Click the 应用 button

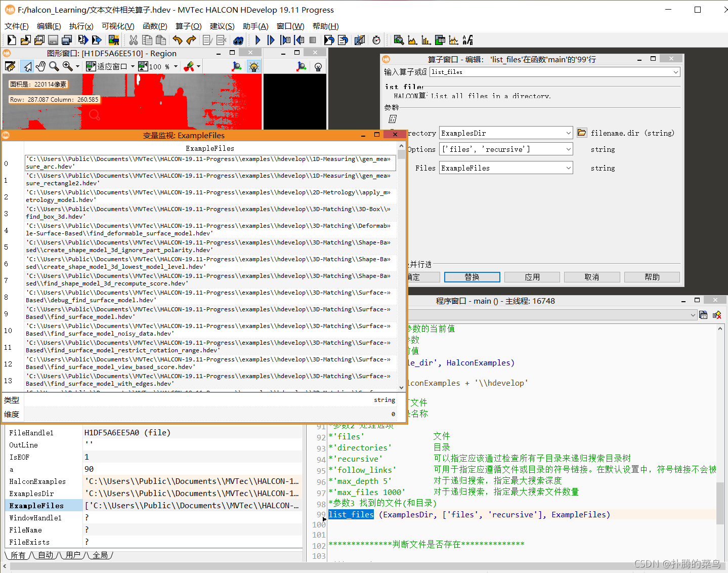pyautogui.click(x=532, y=277)
